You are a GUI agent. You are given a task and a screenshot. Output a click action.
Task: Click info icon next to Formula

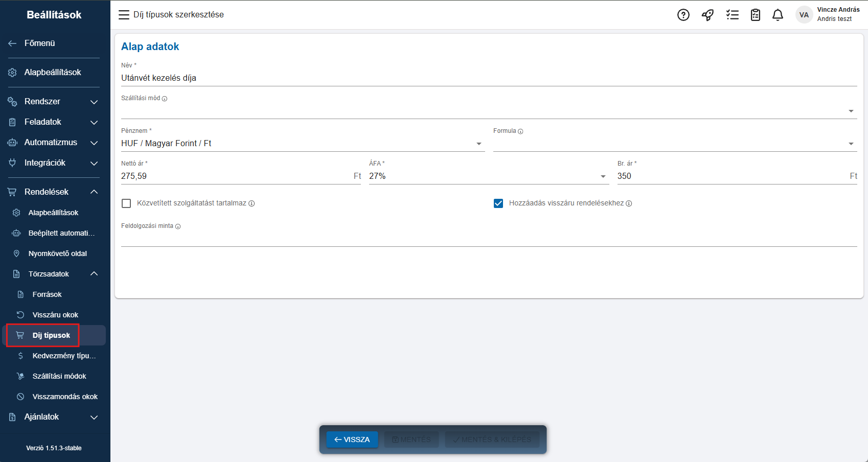520,131
